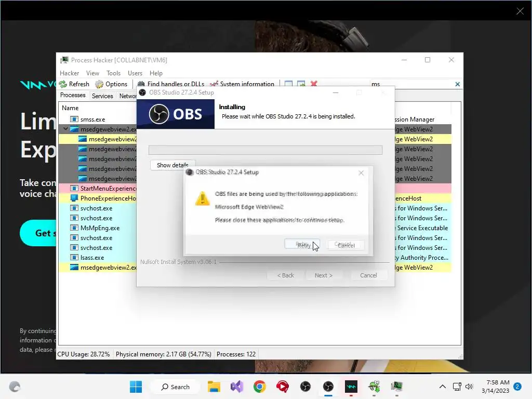This screenshot has height=399, width=532.
Task: Click Physical memory status bar entry
Action: pyautogui.click(x=164, y=354)
